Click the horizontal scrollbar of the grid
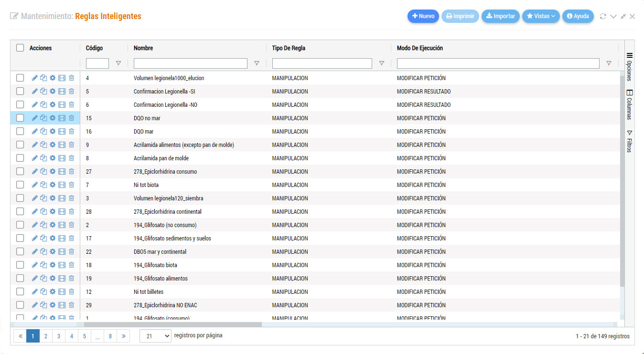 [x=173, y=324]
